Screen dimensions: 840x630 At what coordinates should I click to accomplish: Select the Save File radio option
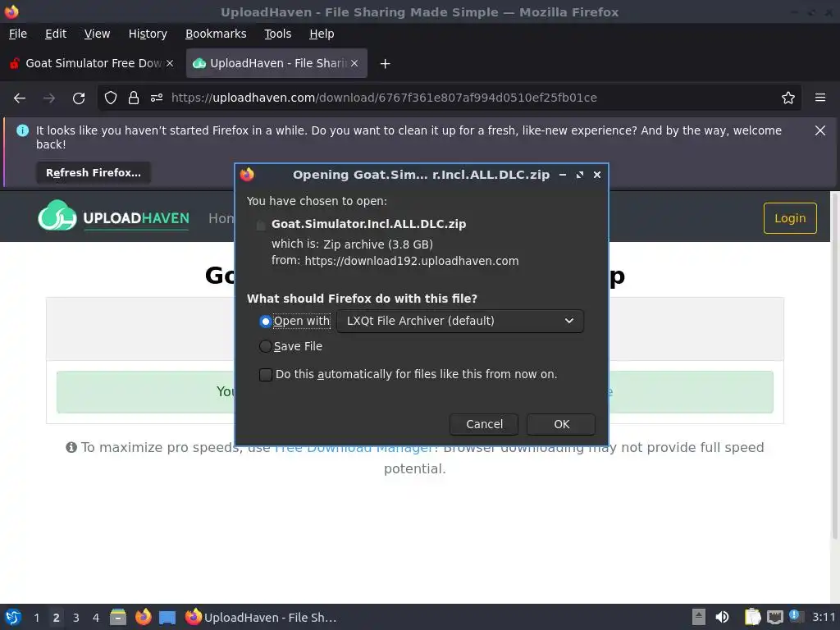point(265,347)
